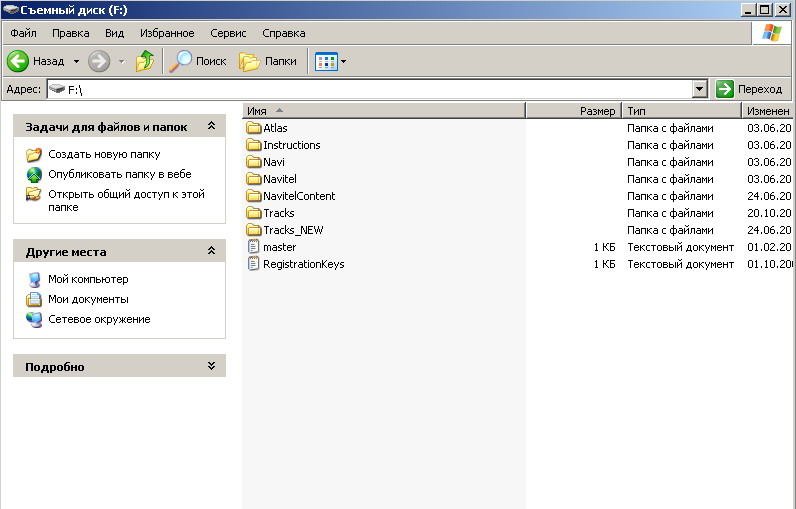Select the Atlas folder icon
Viewport: 796px width, 509px height.
coord(253,128)
